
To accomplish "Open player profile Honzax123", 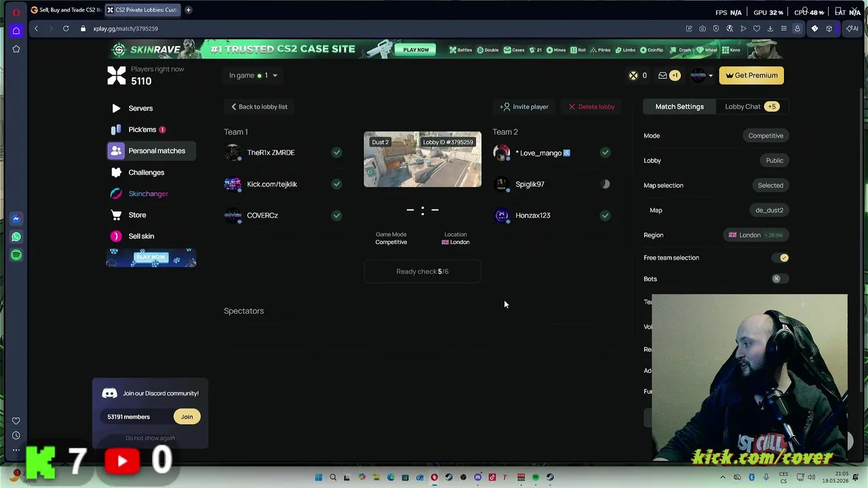I will (532, 216).
